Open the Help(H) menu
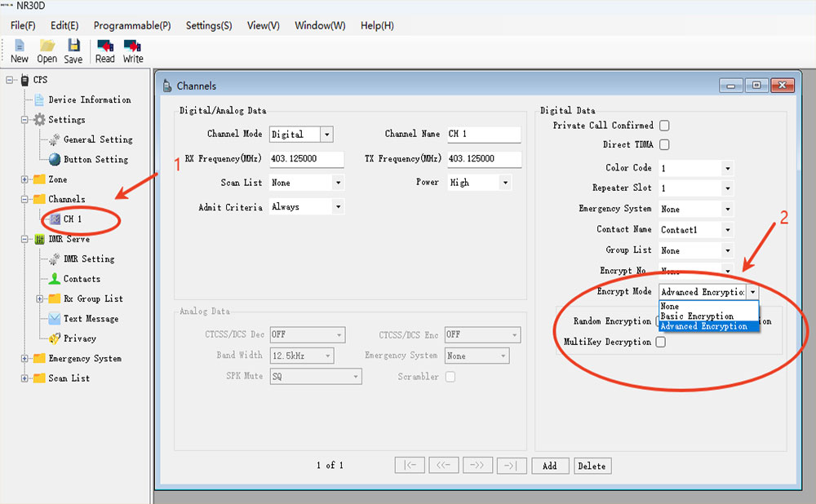 point(377,25)
